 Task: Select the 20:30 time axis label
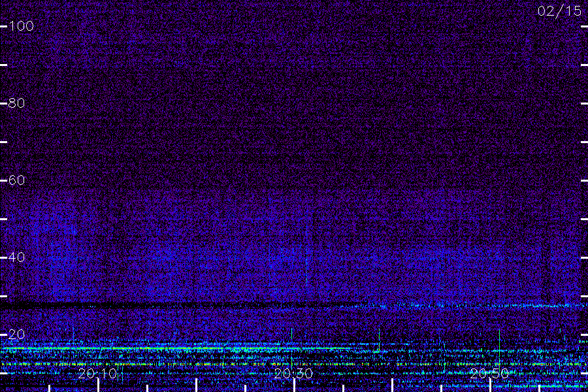point(293,374)
